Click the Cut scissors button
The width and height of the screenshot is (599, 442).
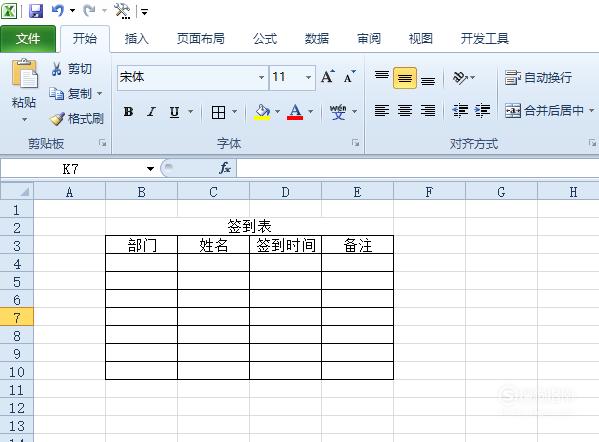[71, 69]
